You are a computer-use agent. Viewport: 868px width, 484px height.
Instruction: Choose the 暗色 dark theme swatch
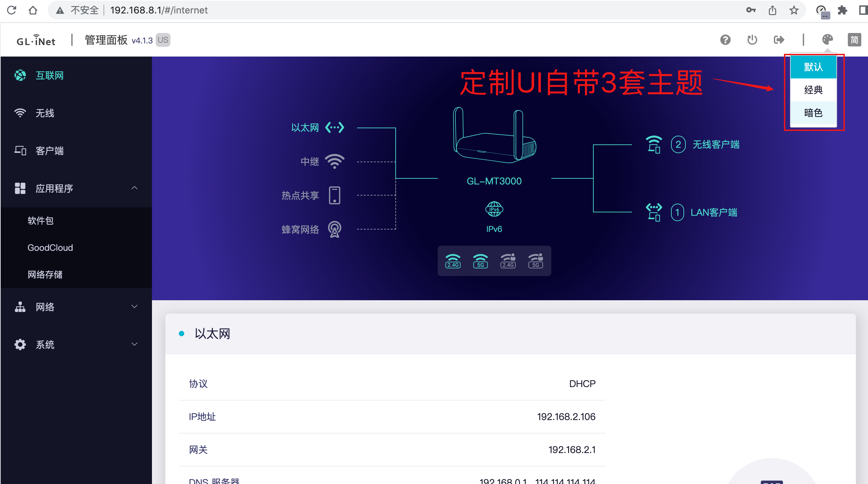click(x=813, y=113)
